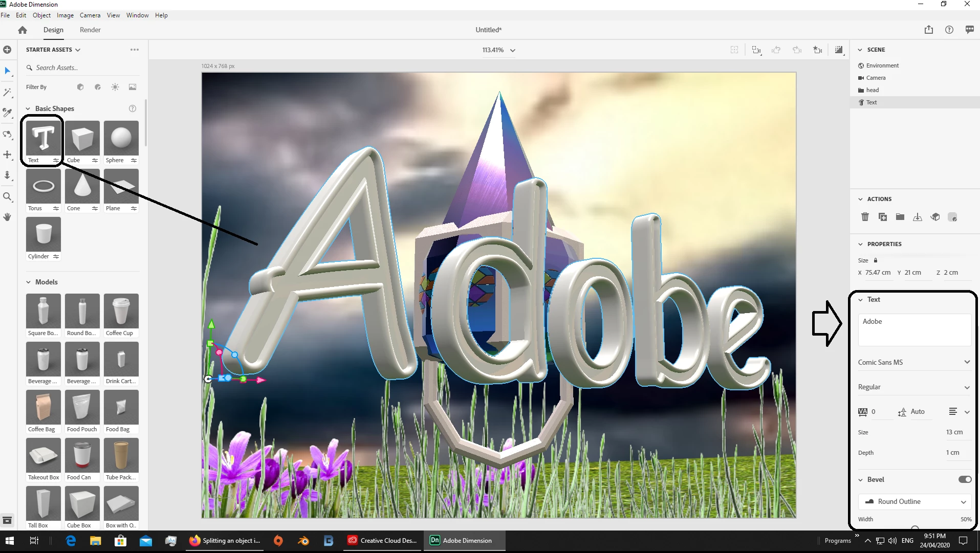This screenshot has width=980, height=553.
Task: Open the Window menu
Action: point(137,15)
